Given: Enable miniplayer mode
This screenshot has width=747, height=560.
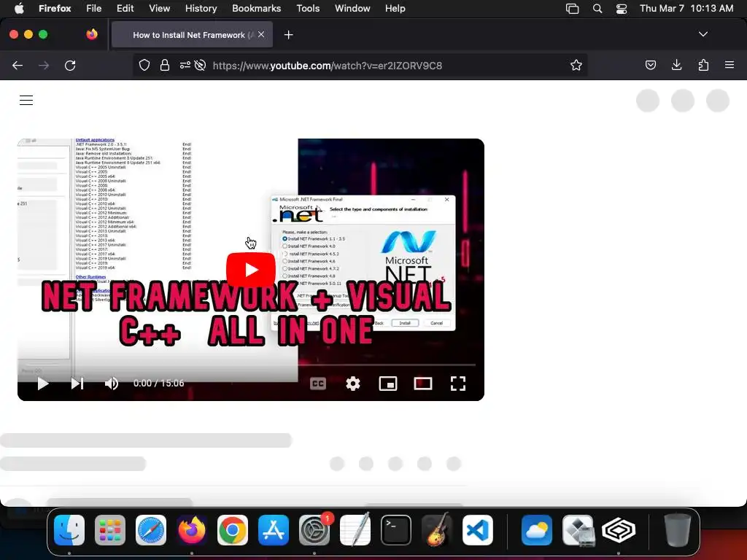Looking at the screenshot, I should (388, 384).
